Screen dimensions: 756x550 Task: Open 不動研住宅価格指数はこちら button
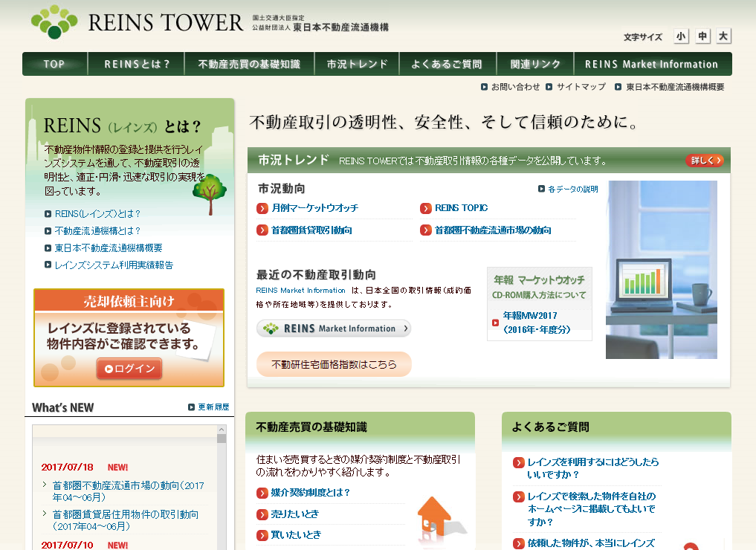[x=334, y=364]
